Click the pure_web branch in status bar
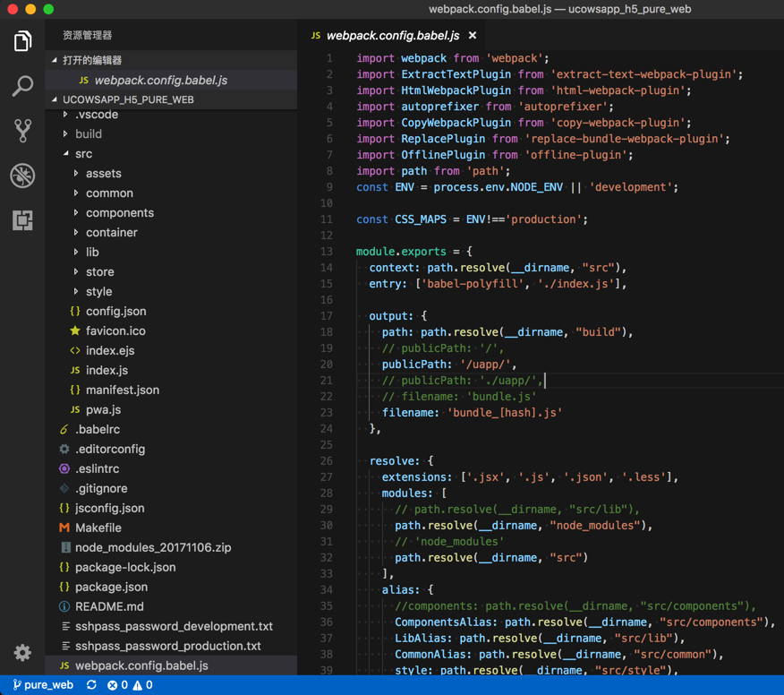This screenshot has height=695, width=784. (x=43, y=685)
